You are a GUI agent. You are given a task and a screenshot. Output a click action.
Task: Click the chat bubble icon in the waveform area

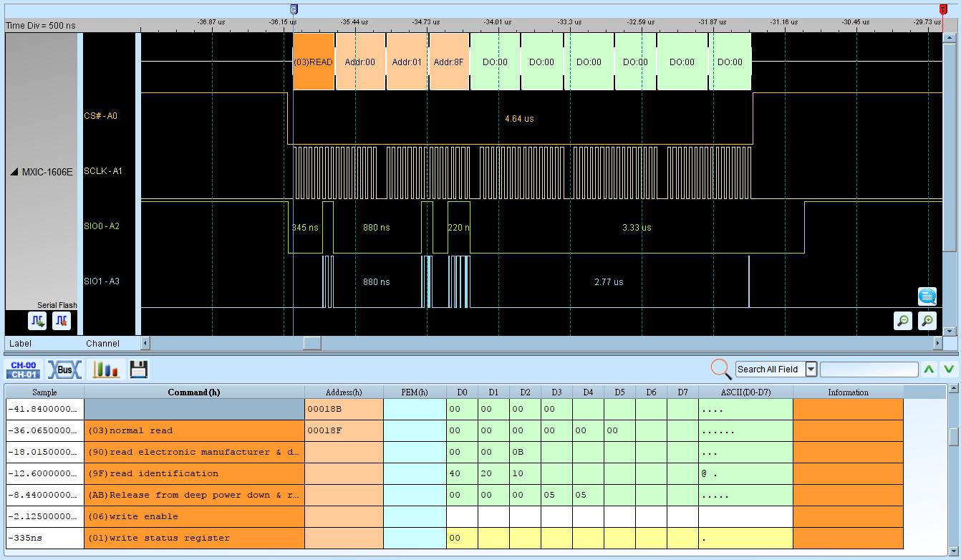tap(927, 296)
